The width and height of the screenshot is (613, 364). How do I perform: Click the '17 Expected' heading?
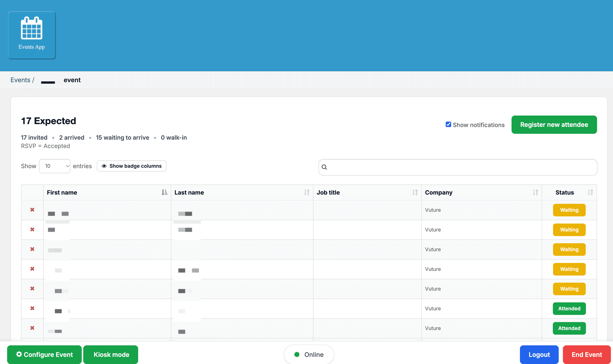[x=49, y=121]
